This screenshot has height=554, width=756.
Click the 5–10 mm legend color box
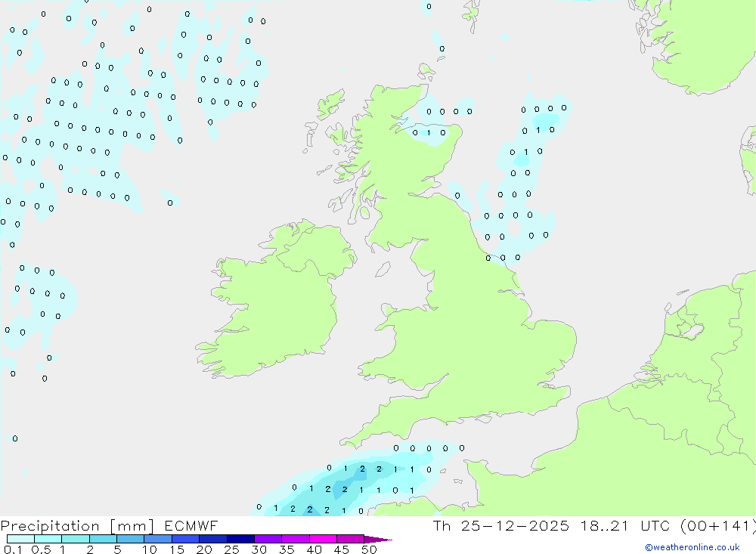131,539
